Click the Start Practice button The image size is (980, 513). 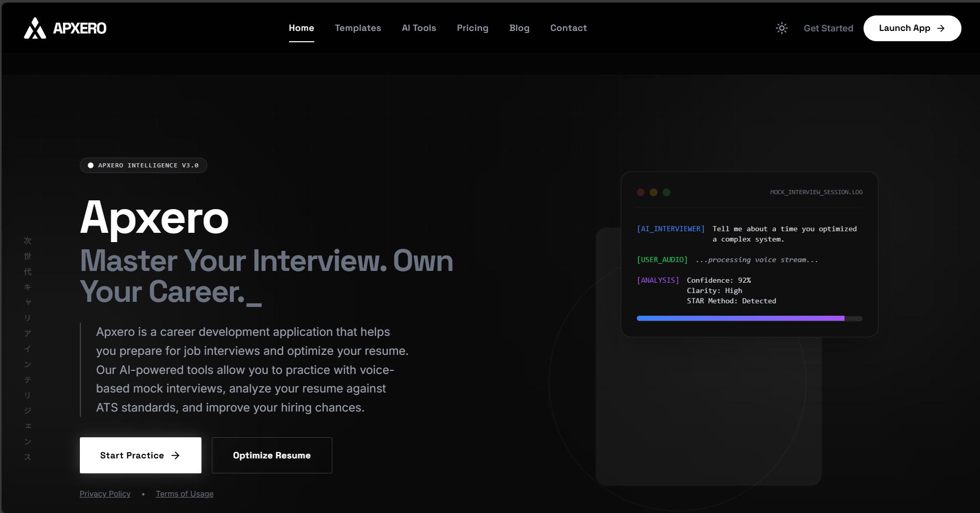[x=141, y=455]
